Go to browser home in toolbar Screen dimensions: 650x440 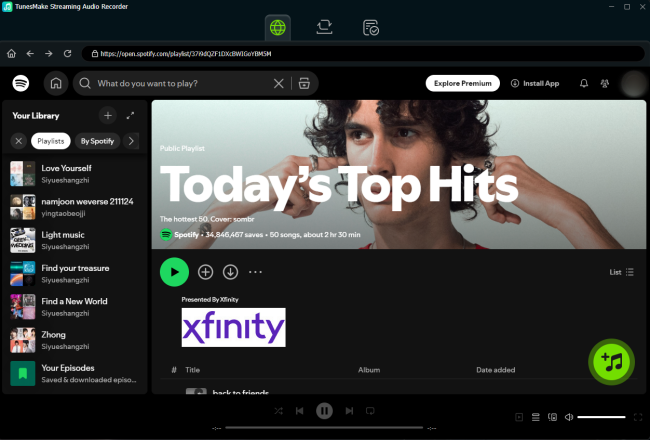[12, 53]
